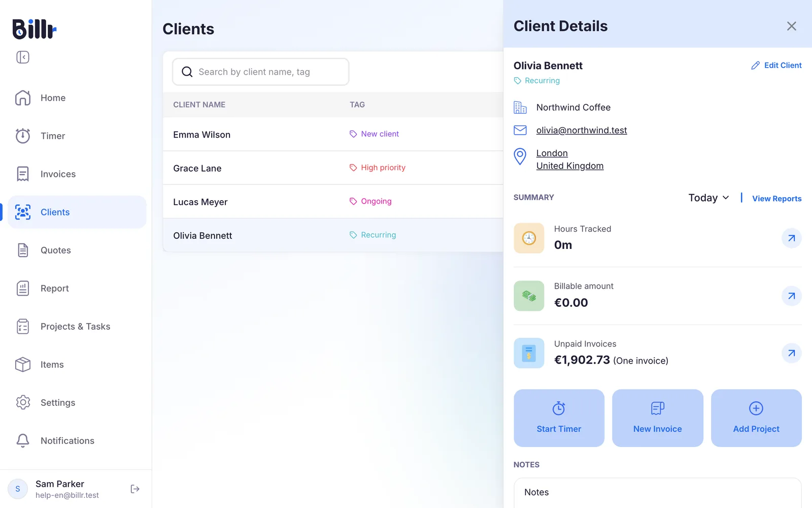Screen dimensions: 812x508
Task: Open the olivia@northwind.test email link
Action: (582, 130)
